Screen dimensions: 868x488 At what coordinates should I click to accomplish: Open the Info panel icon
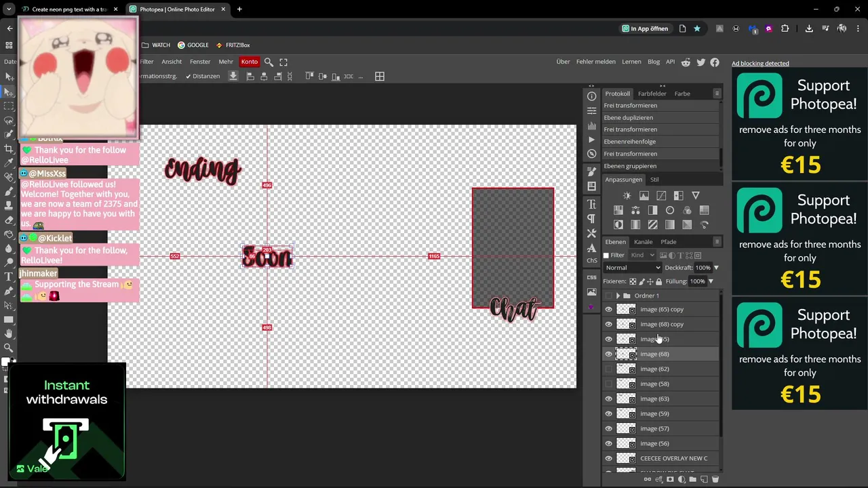pyautogui.click(x=591, y=96)
